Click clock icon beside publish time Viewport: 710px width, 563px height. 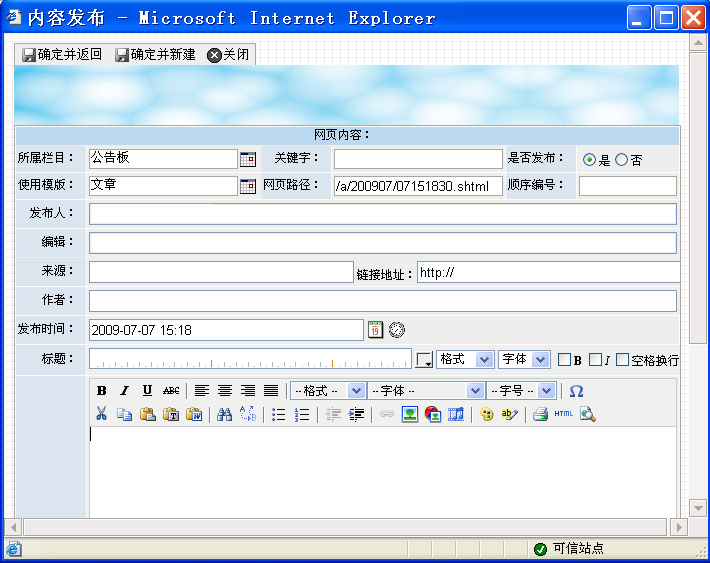[x=397, y=330]
